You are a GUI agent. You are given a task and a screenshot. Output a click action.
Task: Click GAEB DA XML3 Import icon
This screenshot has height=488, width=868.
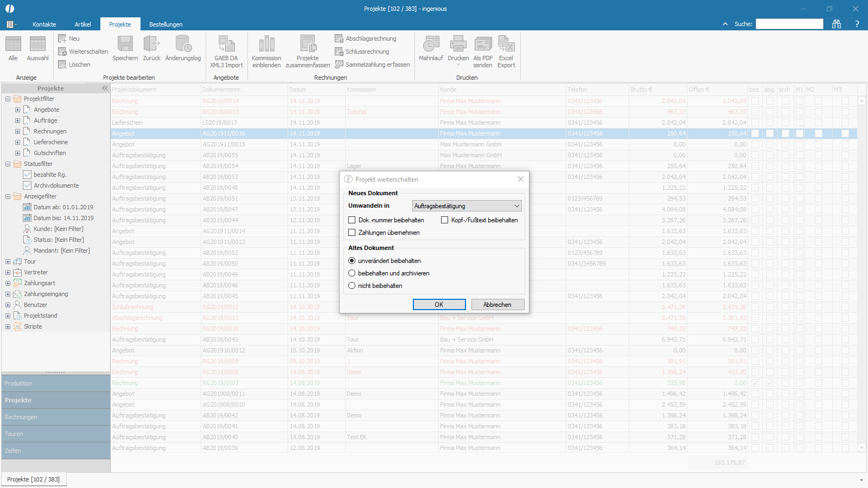pyautogui.click(x=226, y=44)
